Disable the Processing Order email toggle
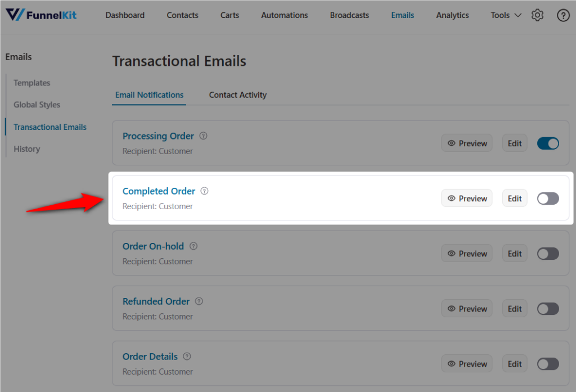576x392 pixels. coord(547,143)
